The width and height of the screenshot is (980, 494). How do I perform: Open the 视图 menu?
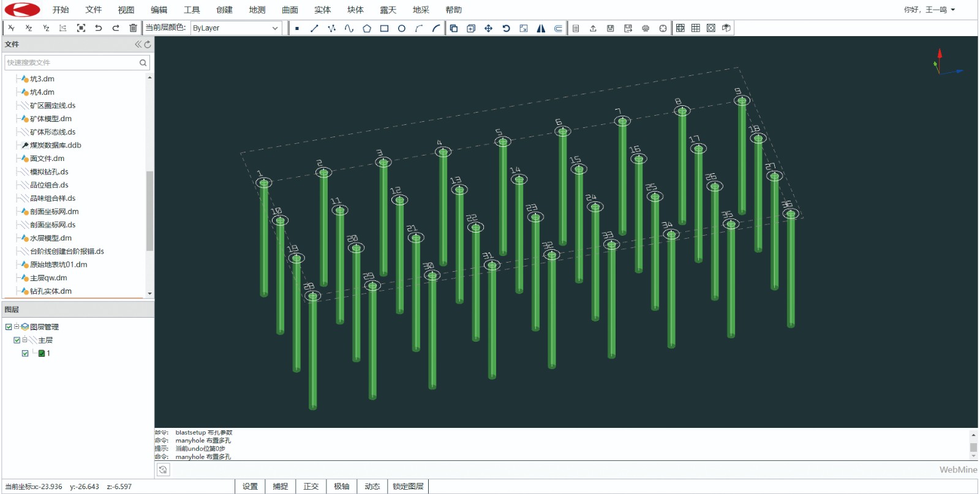[126, 10]
